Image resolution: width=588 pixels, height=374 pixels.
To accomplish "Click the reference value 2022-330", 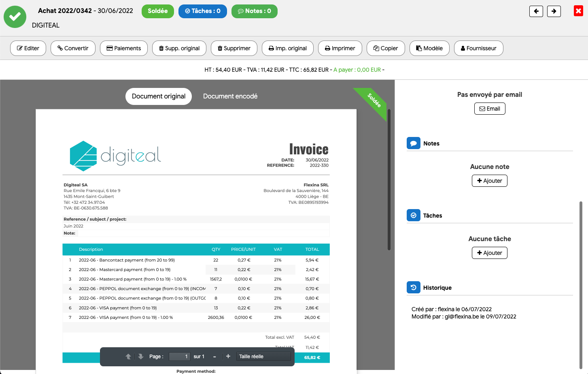I will (319, 165).
